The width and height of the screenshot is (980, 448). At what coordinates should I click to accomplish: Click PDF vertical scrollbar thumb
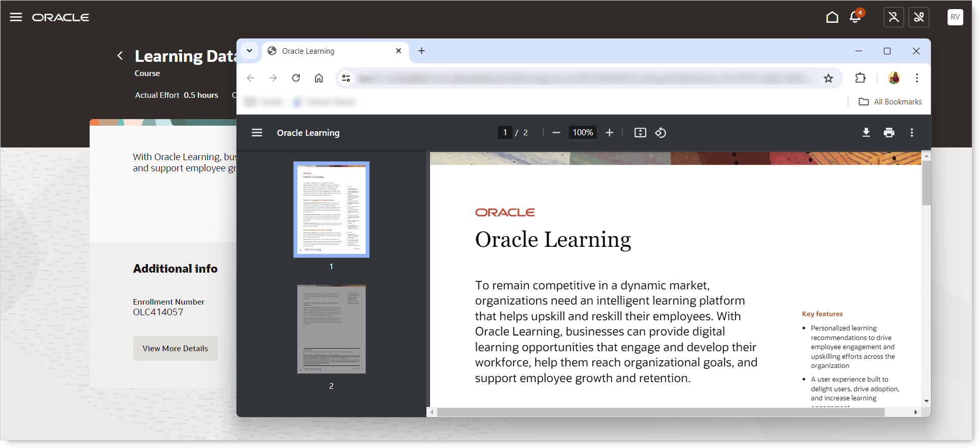click(926, 183)
